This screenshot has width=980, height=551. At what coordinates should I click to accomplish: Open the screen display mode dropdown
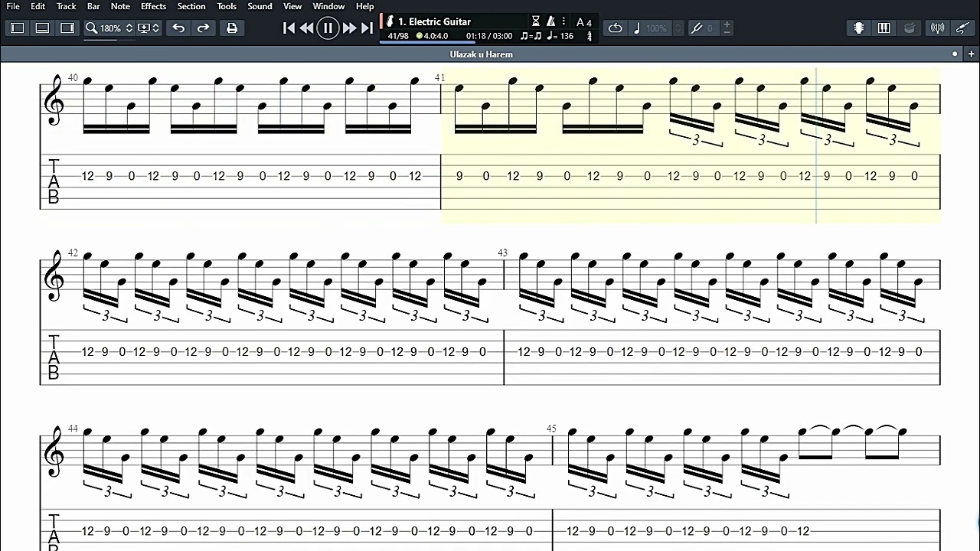click(x=149, y=28)
